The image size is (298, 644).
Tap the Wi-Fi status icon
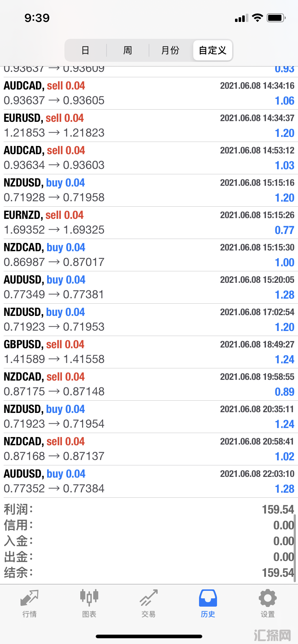point(257,18)
